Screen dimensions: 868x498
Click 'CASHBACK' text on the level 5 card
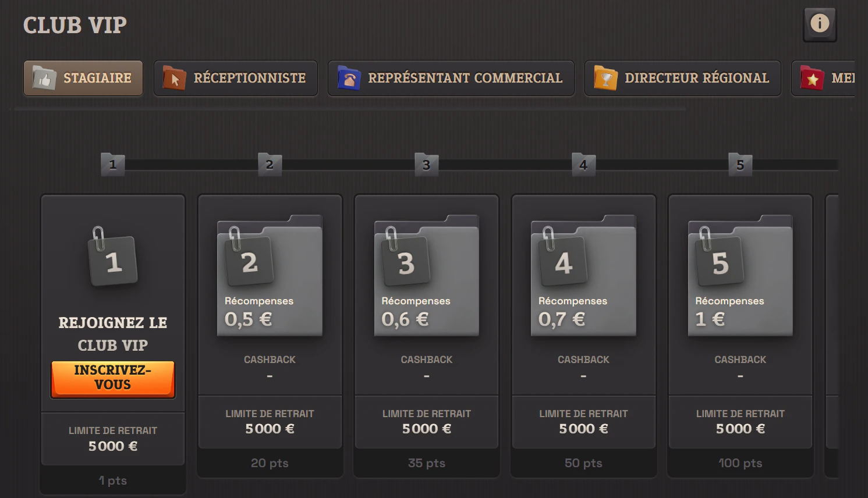pyautogui.click(x=741, y=360)
